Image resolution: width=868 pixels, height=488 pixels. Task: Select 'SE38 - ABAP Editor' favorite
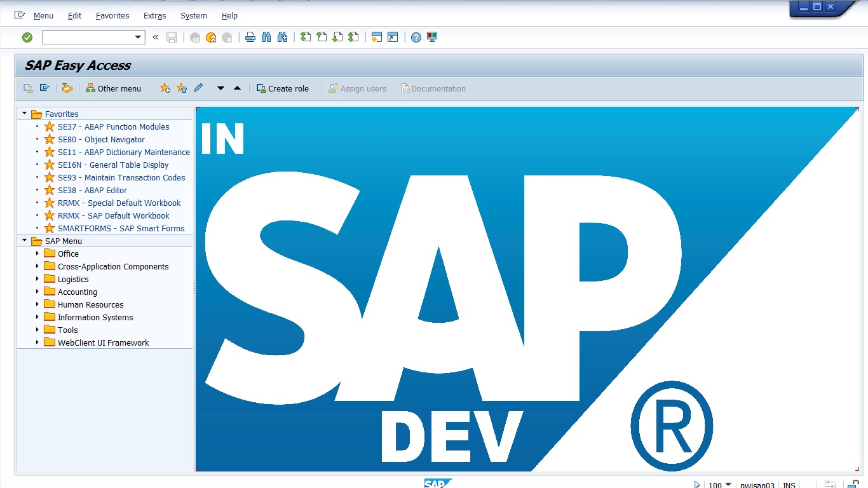pyautogui.click(x=93, y=190)
